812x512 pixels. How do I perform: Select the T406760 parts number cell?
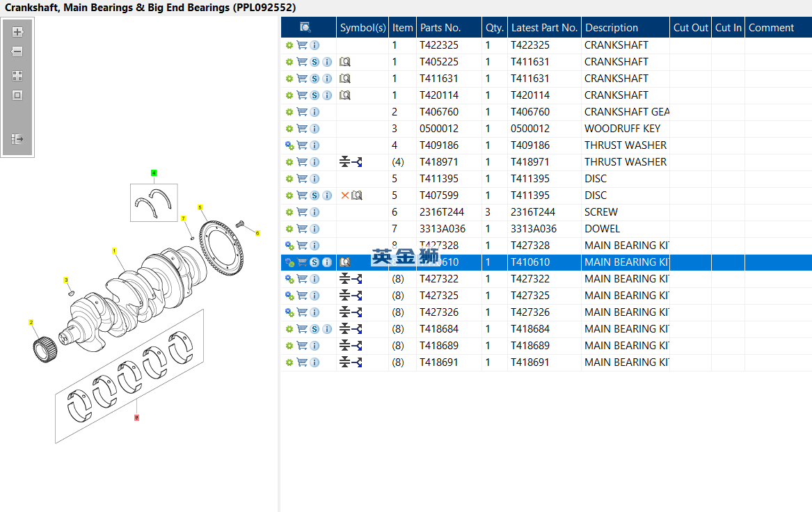click(449, 112)
